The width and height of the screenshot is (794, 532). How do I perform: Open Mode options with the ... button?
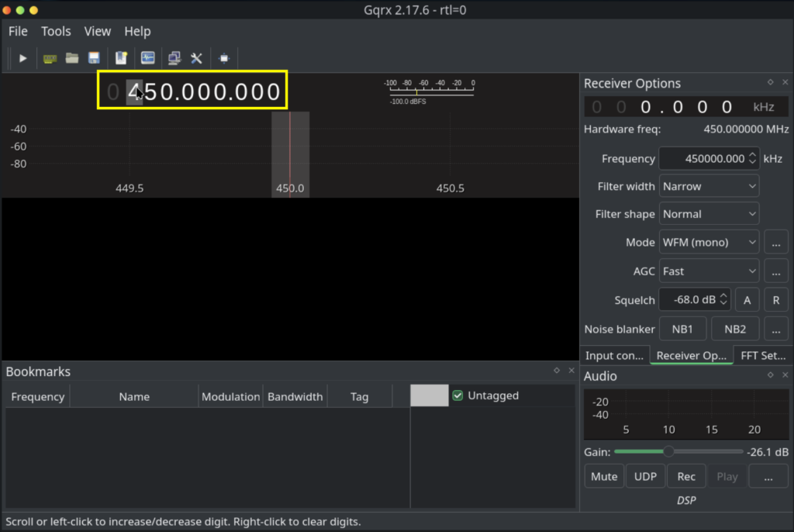tap(775, 243)
